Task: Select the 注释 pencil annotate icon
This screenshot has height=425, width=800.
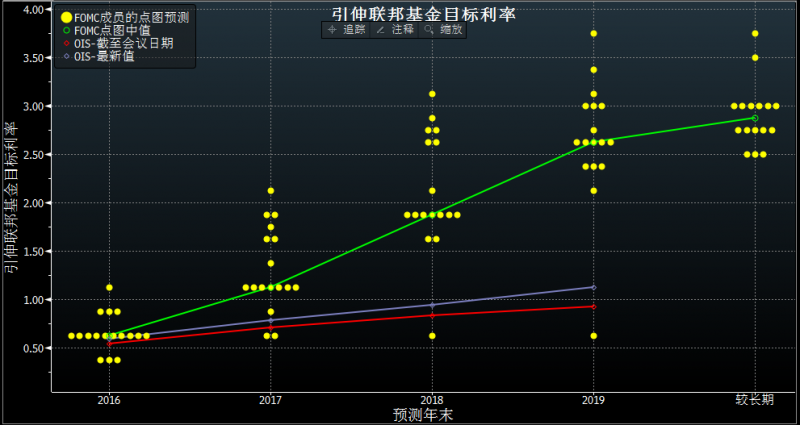Action: (x=380, y=30)
